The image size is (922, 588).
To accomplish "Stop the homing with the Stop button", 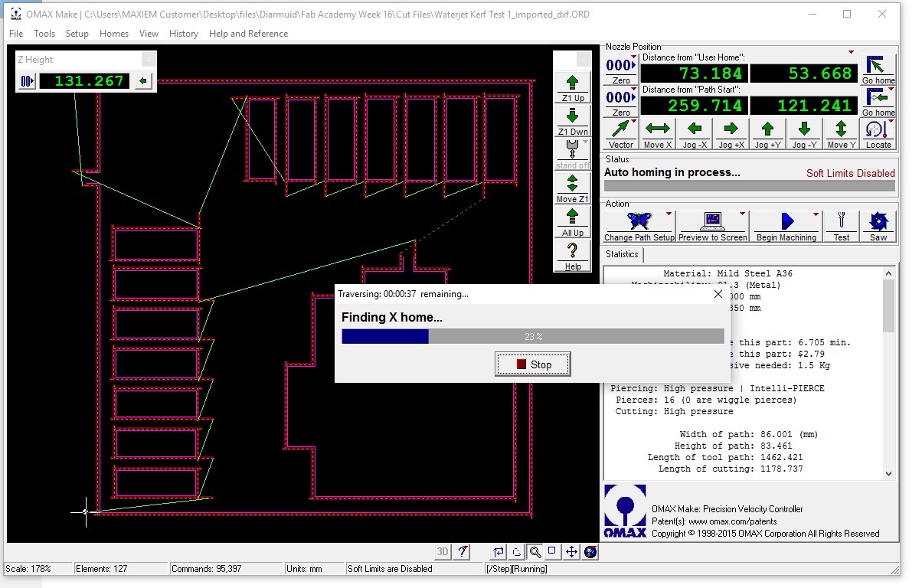I will [533, 364].
